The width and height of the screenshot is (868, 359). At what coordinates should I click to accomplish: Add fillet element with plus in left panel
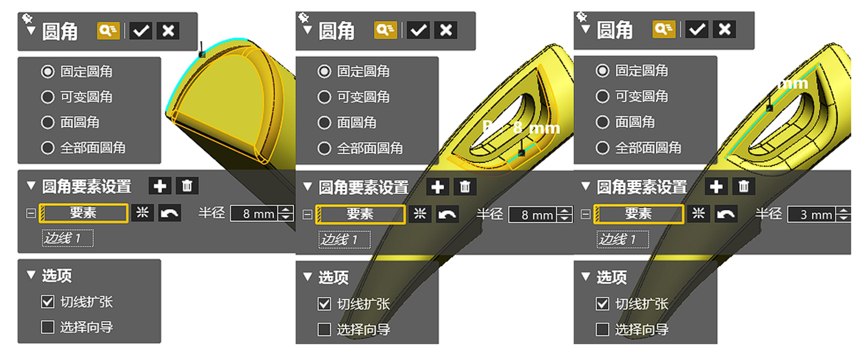[160, 186]
